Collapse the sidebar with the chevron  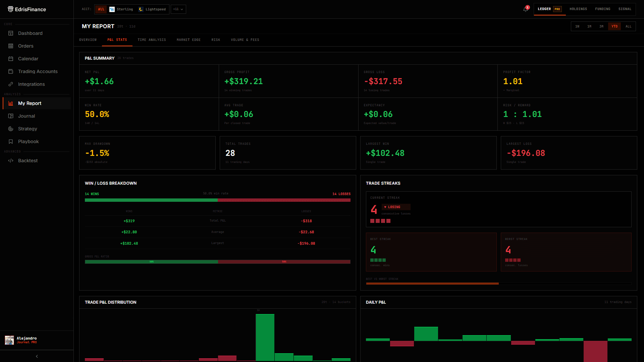[x=37, y=356]
